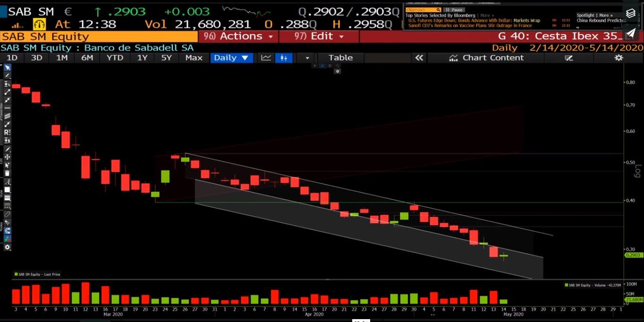
Task: Select the candlestick chart type icon
Action: point(284,58)
